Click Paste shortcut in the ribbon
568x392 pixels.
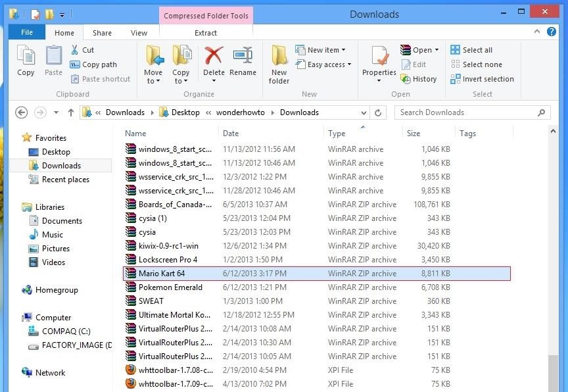(101, 79)
